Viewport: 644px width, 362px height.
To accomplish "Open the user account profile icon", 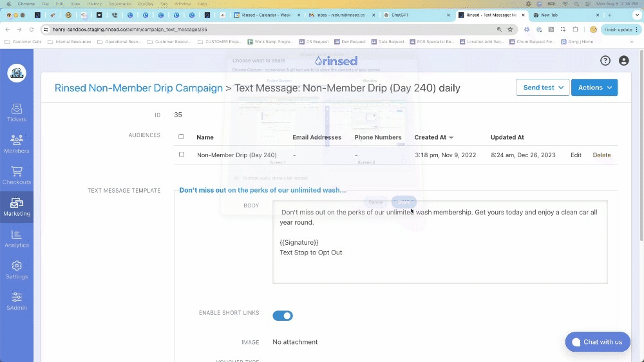I will coord(623,61).
